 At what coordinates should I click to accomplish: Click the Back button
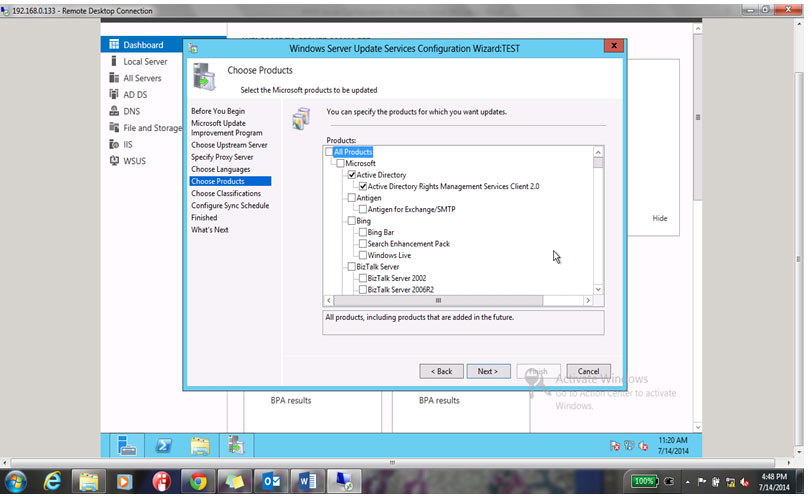pyautogui.click(x=441, y=371)
